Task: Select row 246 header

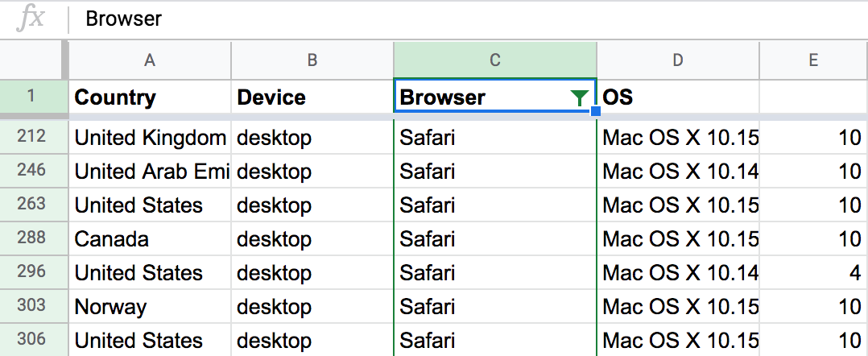Action: (31, 171)
